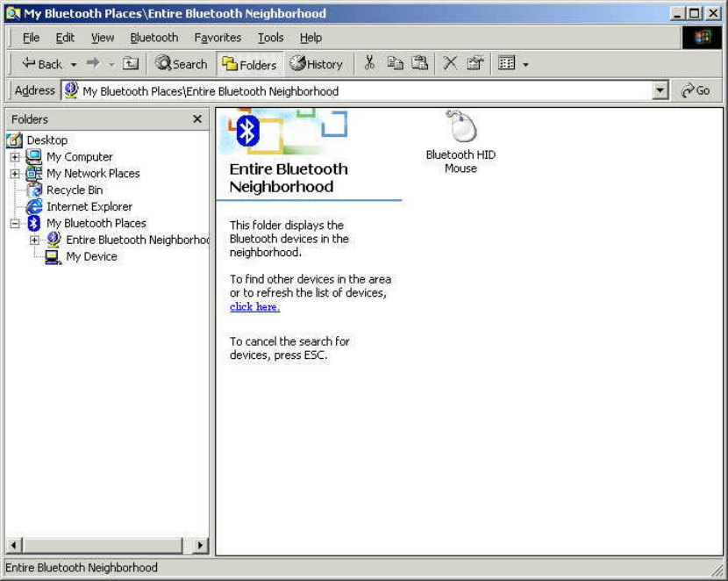Open the History pane from toolbar
Screen dimensions: 728x581
coord(316,63)
